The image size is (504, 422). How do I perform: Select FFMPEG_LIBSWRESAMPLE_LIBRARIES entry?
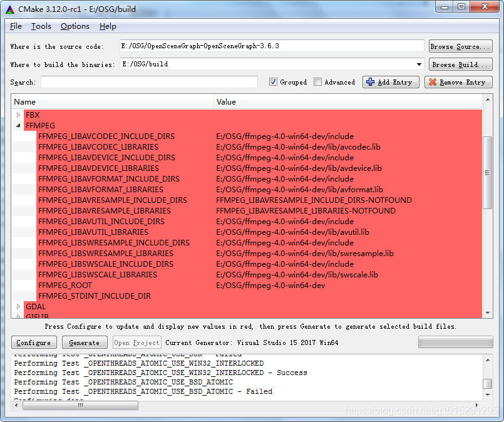pyautogui.click(x=106, y=253)
